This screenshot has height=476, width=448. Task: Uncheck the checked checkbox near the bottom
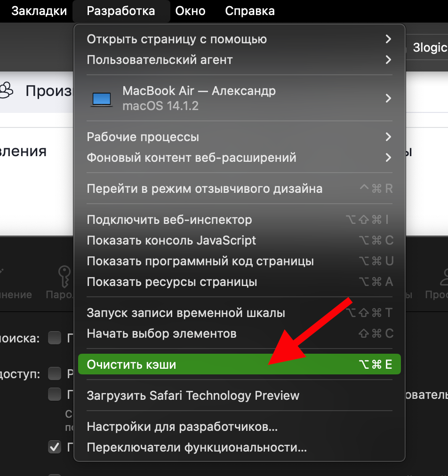[x=55, y=446]
